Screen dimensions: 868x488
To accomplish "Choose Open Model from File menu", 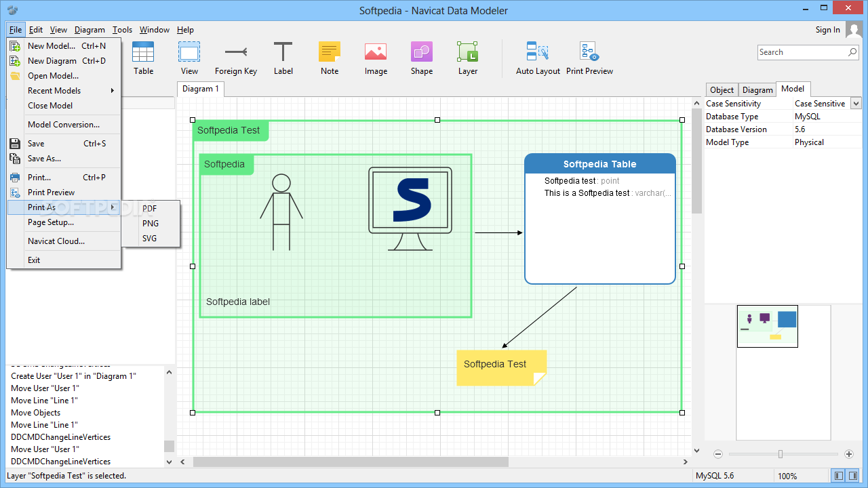I will click(x=64, y=76).
